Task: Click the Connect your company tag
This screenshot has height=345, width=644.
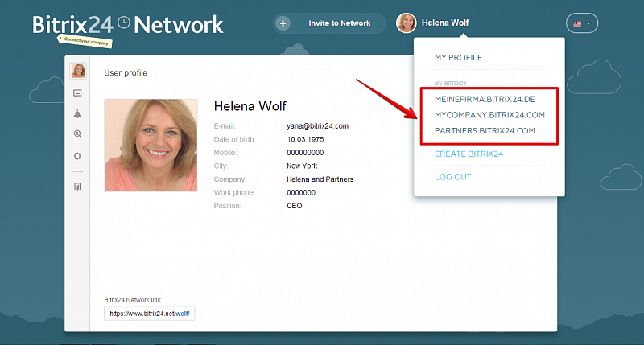Action: [85, 41]
